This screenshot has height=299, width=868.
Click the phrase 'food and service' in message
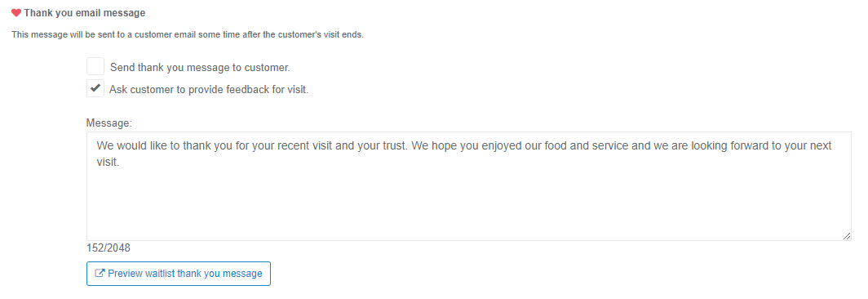[x=562, y=146]
